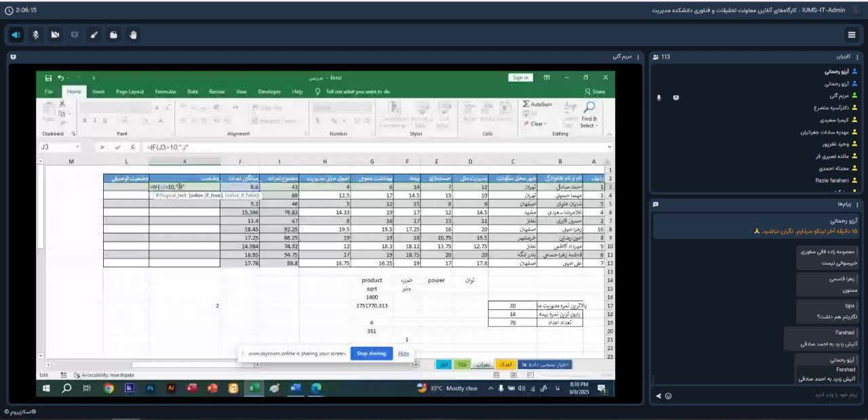Click the send message arrow icon

click(x=658, y=396)
